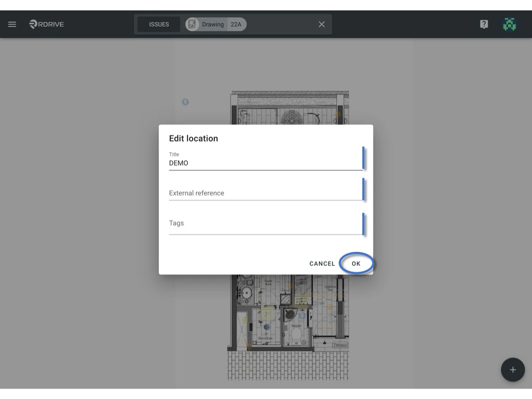Click the green avatar in the top bar
The image size is (532, 399).
510,24
